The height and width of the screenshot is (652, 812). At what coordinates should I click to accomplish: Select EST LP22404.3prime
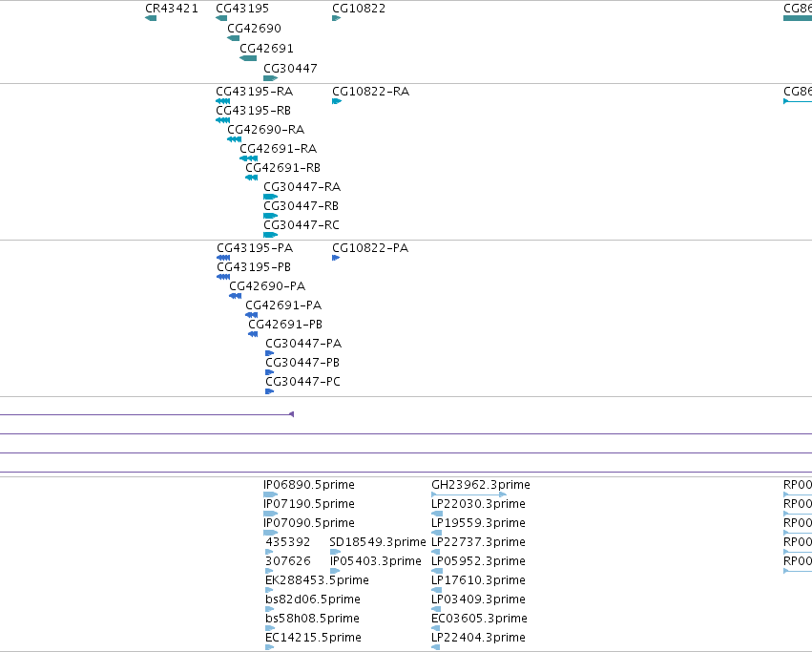478,638
